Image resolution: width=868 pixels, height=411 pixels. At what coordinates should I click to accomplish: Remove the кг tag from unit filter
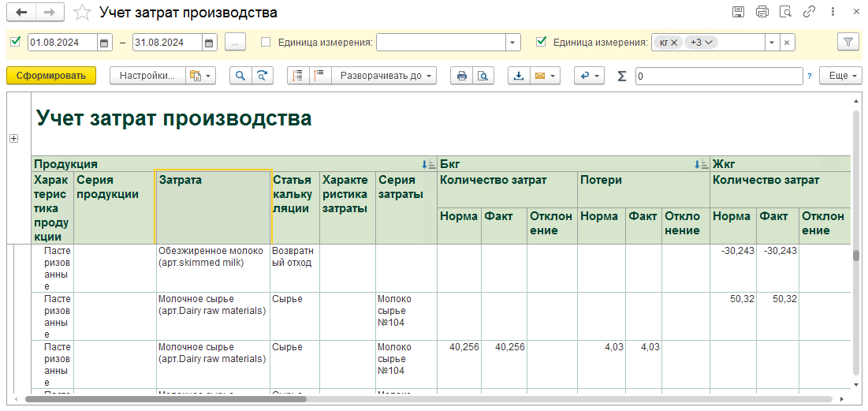point(674,42)
